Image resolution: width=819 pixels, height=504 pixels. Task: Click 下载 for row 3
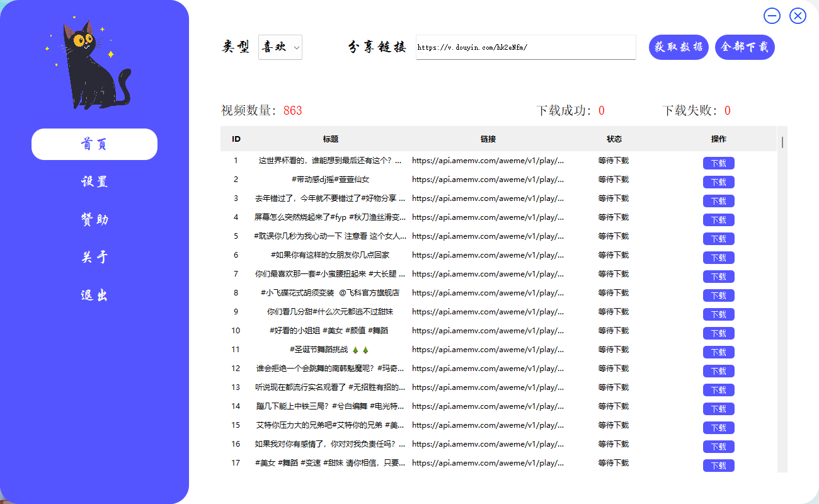click(x=719, y=201)
